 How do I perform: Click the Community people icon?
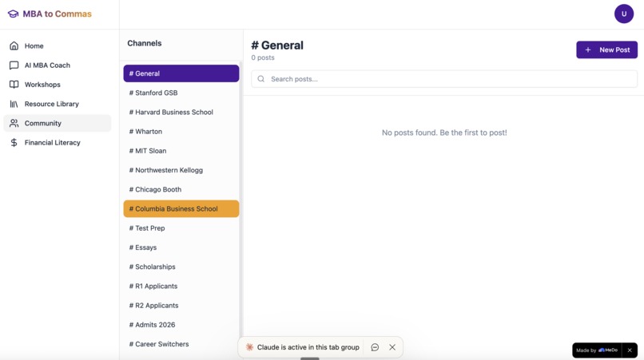14,123
